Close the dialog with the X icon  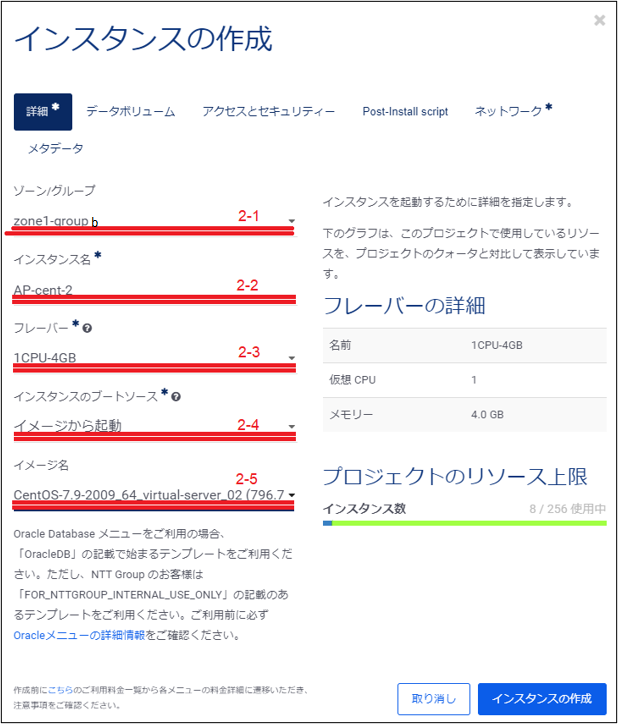tap(599, 20)
